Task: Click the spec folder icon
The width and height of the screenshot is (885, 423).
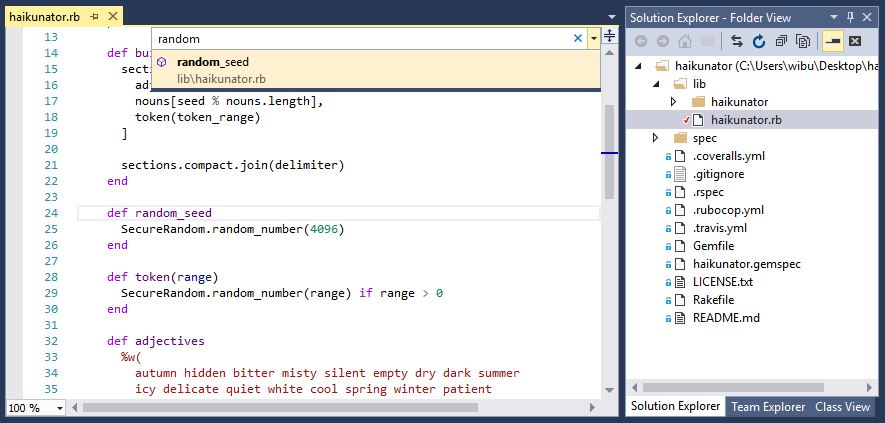Action: click(x=680, y=138)
